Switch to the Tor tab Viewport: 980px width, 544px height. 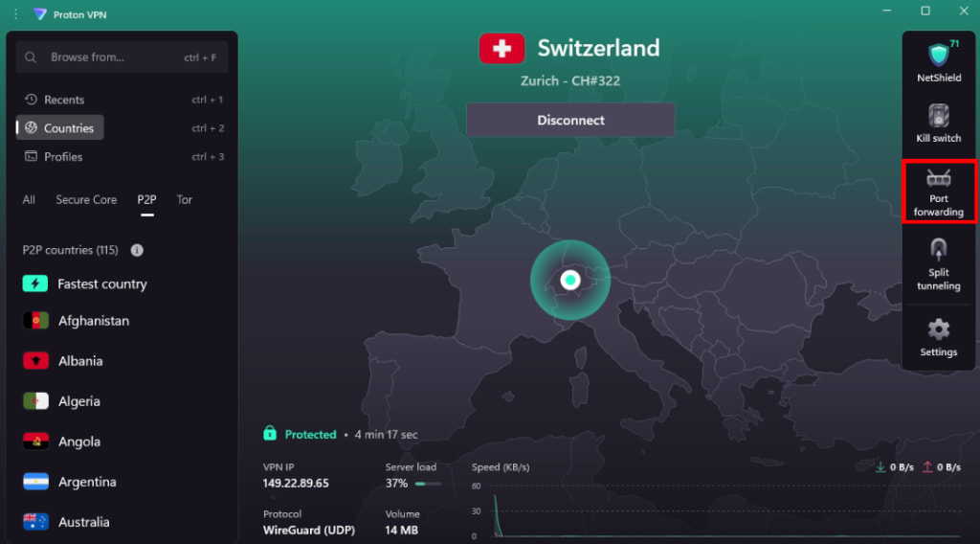(x=185, y=199)
